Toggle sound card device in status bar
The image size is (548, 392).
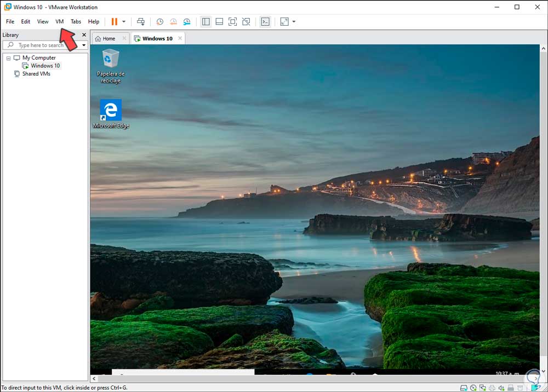tap(503, 388)
